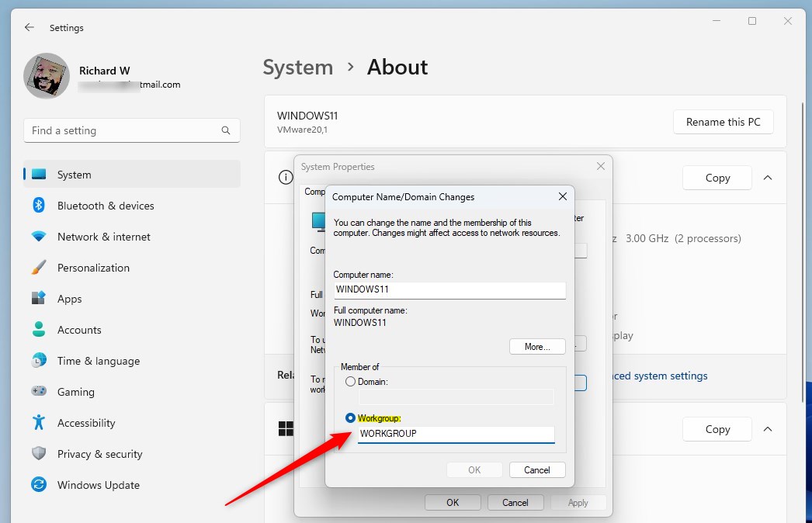Click the back arrow
This screenshot has height=523, width=812.
point(29,27)
